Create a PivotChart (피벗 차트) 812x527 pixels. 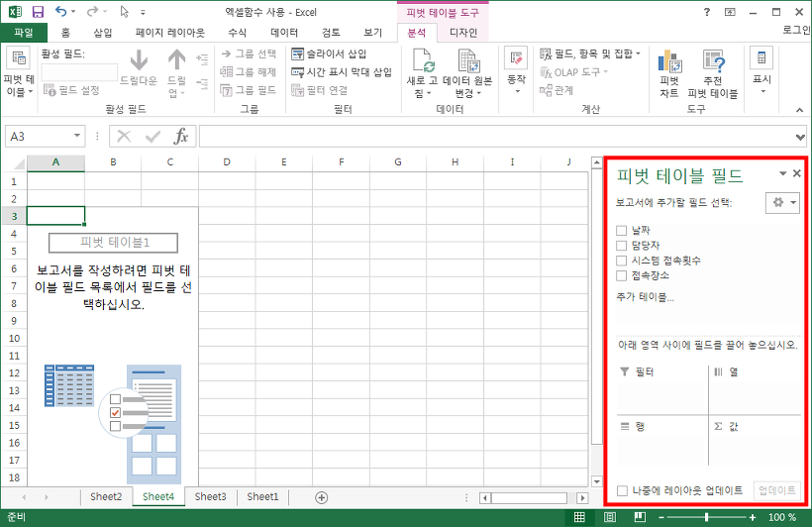669,73
